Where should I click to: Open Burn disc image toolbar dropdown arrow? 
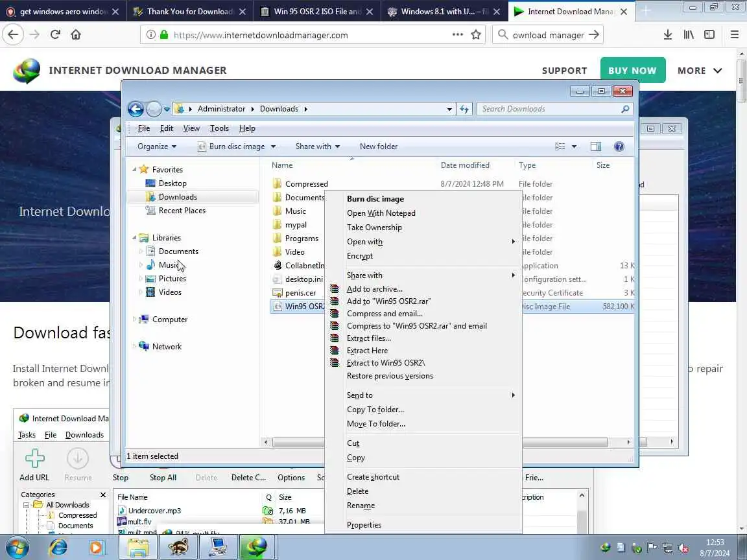pos(274,146)
